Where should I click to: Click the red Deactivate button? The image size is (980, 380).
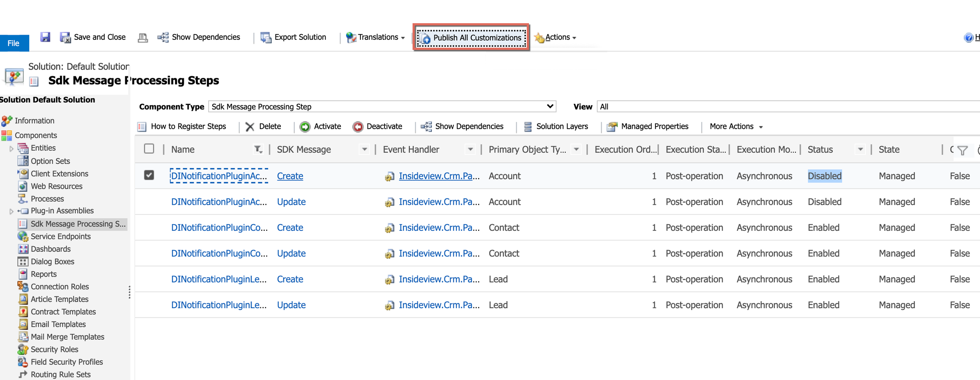point(377,127)
